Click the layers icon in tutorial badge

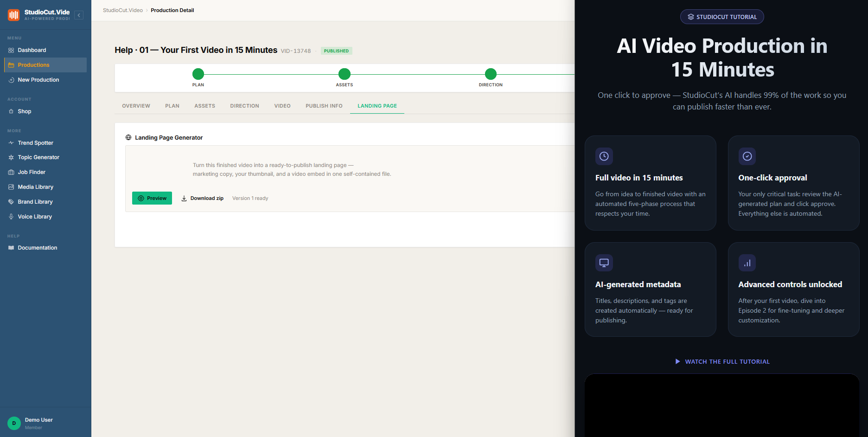click(691, 17)
